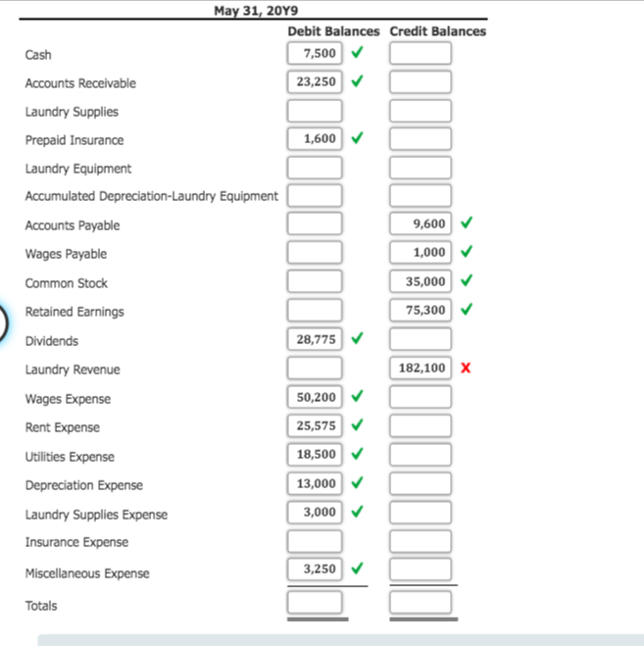This screenshot has height=646, width=644.
Task: Click the Totals debit balance field
Action: 315,602
